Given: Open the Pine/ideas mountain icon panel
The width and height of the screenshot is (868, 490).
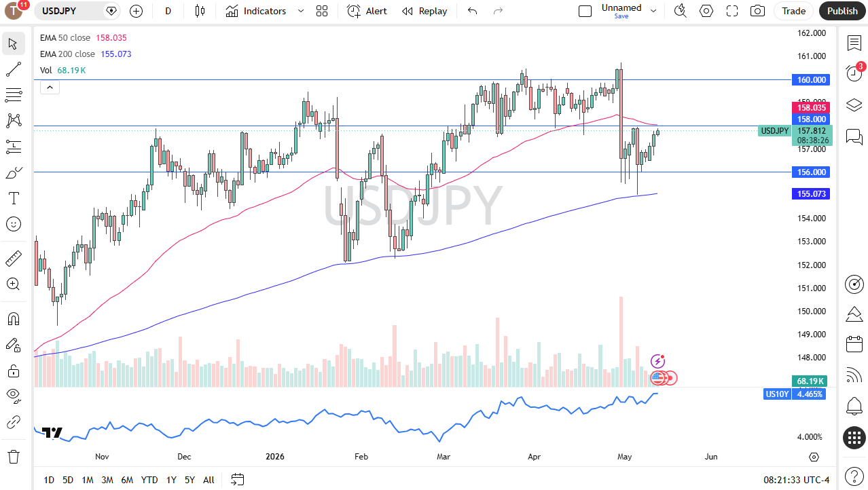Looking at the screenshot, I should pyautogui.click(x=854, y=314).
